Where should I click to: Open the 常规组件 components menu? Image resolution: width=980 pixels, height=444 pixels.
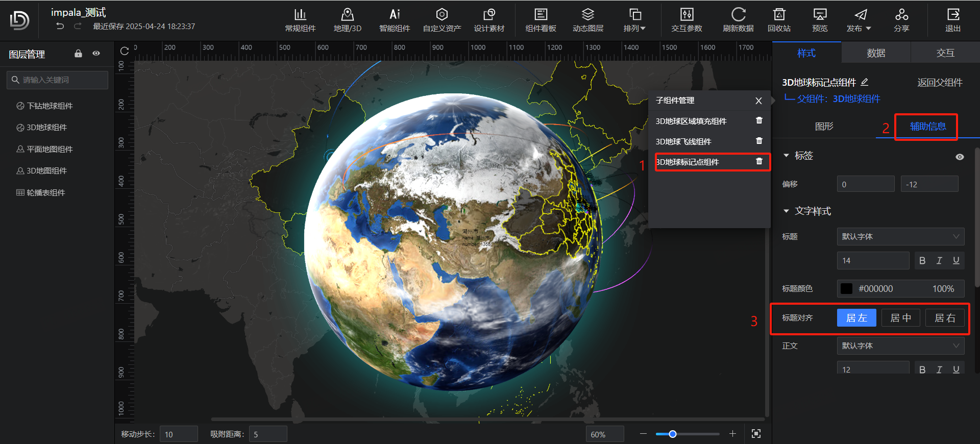click(300, 20)
